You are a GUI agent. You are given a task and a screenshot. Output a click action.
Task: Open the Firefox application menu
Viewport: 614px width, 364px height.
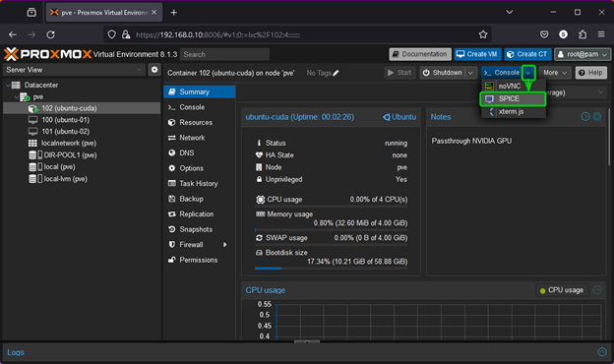(x=601, y=34)
